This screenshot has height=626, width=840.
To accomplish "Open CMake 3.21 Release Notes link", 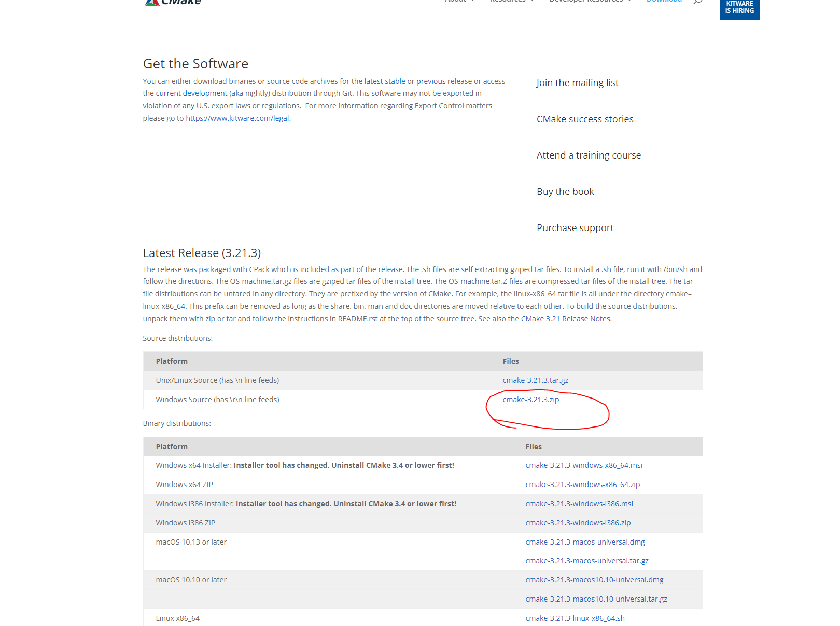I will coord(566,319).
